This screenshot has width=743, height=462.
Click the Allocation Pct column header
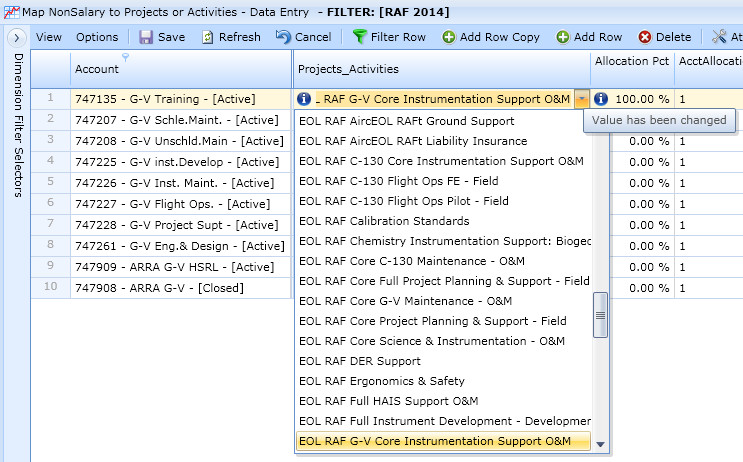(x=632, y=69)
